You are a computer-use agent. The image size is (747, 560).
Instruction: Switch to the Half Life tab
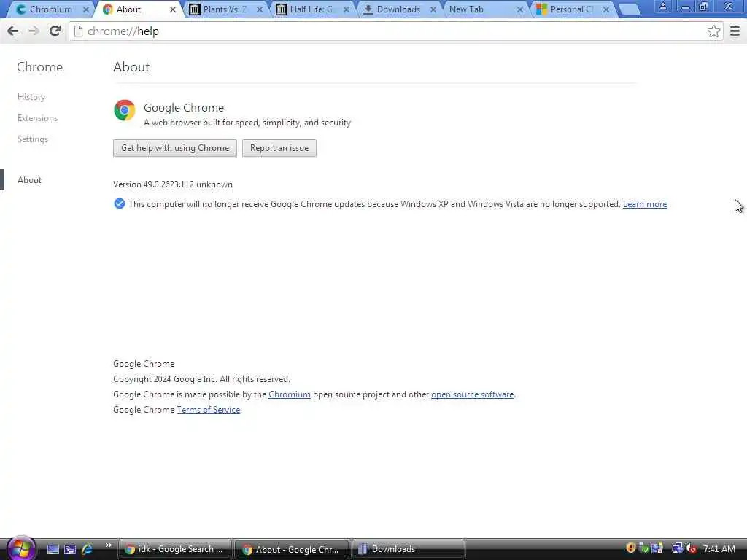311,9
